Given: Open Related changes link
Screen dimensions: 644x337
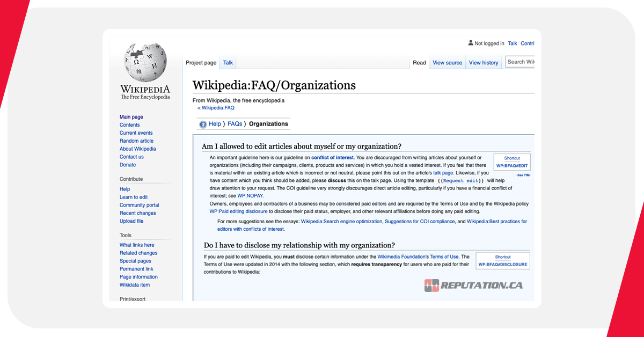Looking at the screenshot, I should coord(138,253).
